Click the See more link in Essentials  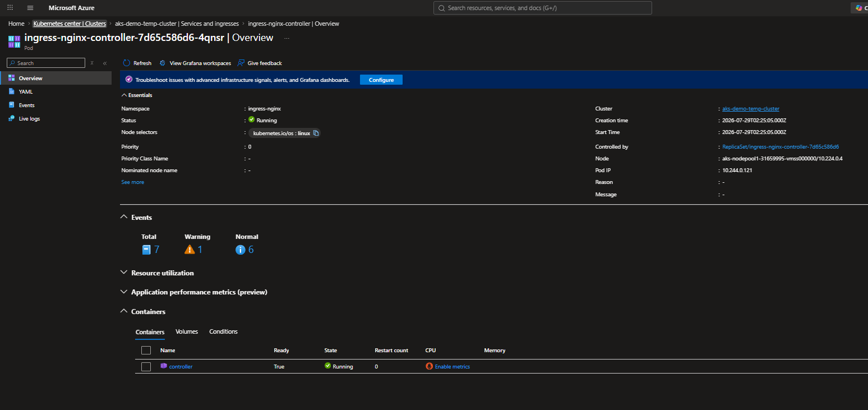pyautogui.click(x=133, y=182)
